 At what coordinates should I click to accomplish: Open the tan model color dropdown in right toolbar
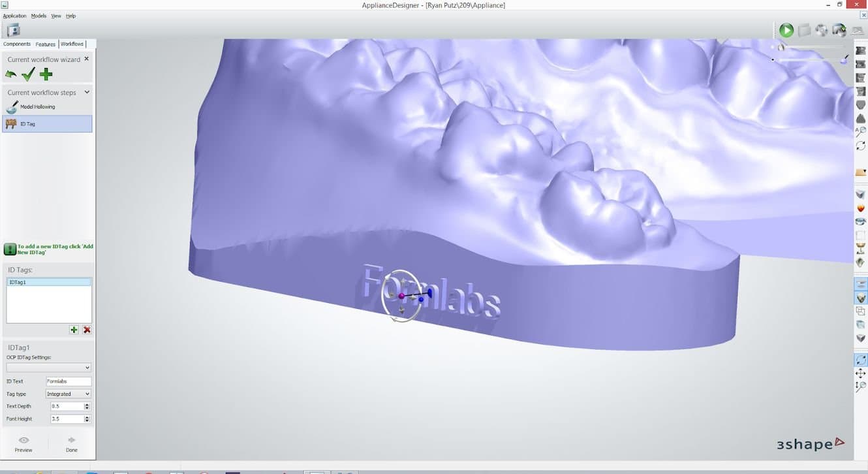(861, 172)
